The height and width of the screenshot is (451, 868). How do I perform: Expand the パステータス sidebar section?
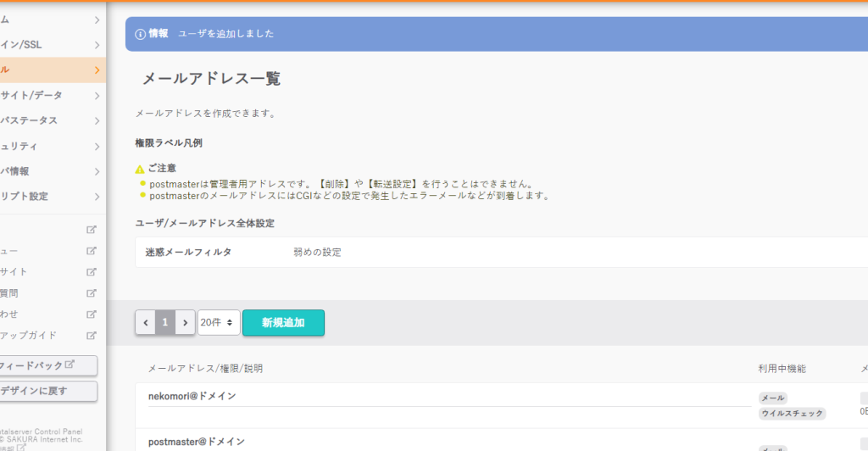51,120
